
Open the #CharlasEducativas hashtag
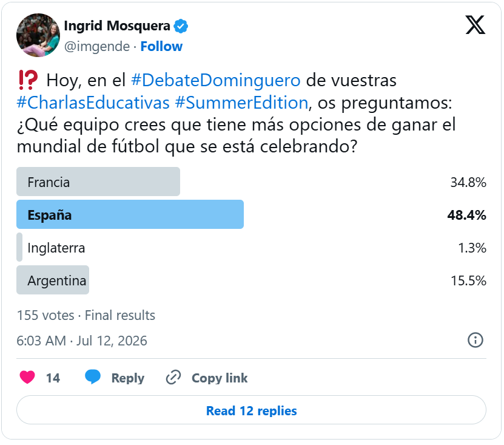93,103
